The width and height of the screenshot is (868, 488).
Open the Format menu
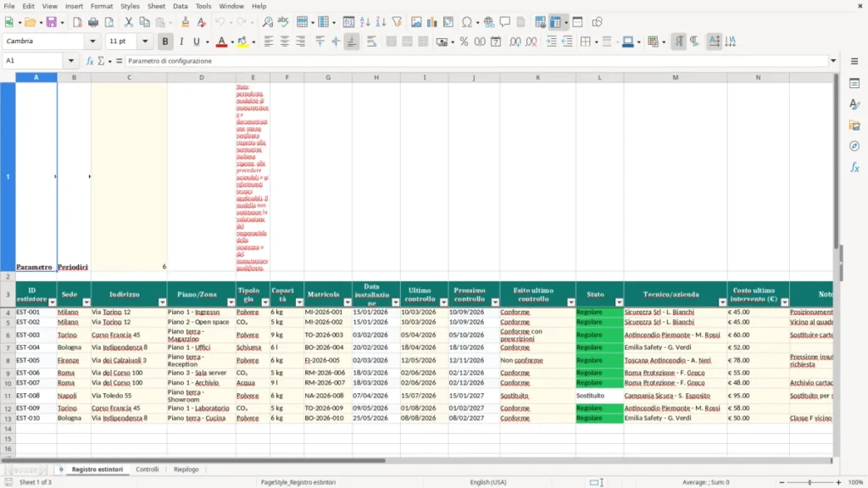click(x=102, y=6)
